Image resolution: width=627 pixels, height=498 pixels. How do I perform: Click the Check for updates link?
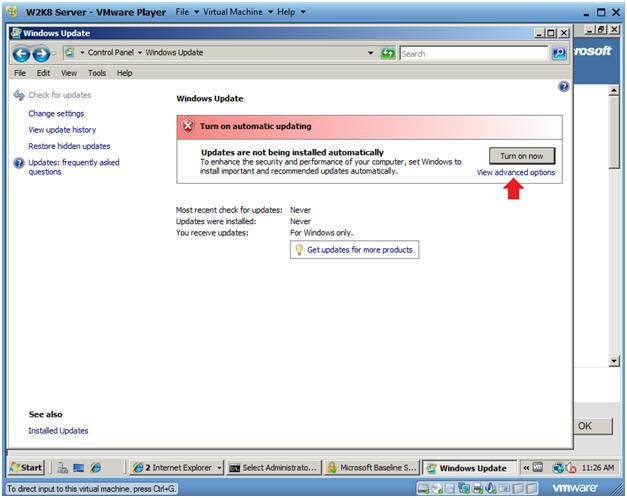pyautogui.click(x=60, y=95)
